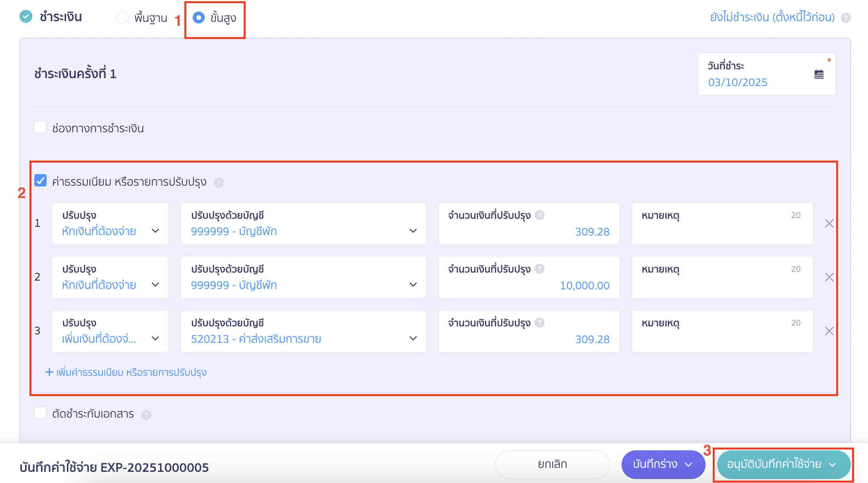Click help icon next to ค่าธรรมเนียม หรือรายการปรับปรุง
Image resolution: width=868 pixels, height=483 pixels.
[219, 183]
